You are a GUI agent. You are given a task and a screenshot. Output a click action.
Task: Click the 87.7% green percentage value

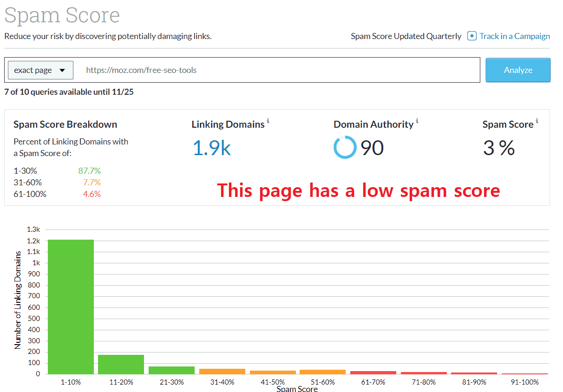click(x=90, y=170)
